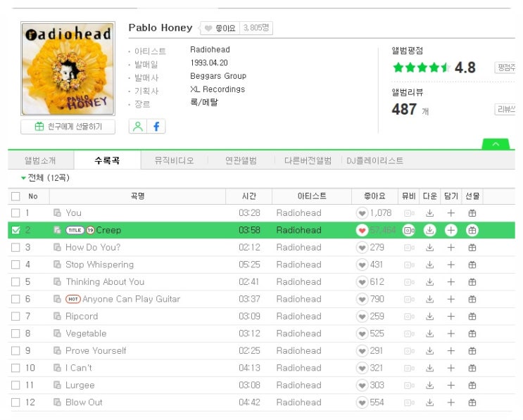The height and width of the screenshot is (420, 523).
Task: Check the Blow Out track checkbox
Action: [x=15, y=402]
